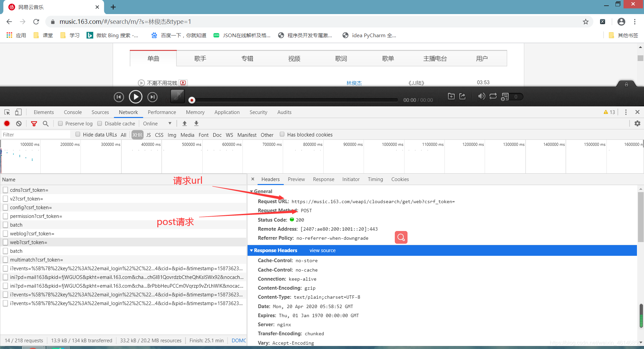Export HAR with the download arrow
The image size is (644, 349).
coord(197,123)
